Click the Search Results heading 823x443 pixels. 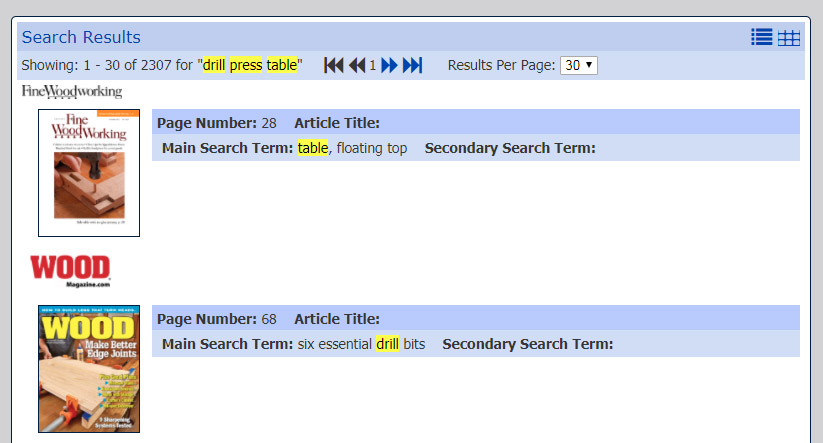point(81,37)
